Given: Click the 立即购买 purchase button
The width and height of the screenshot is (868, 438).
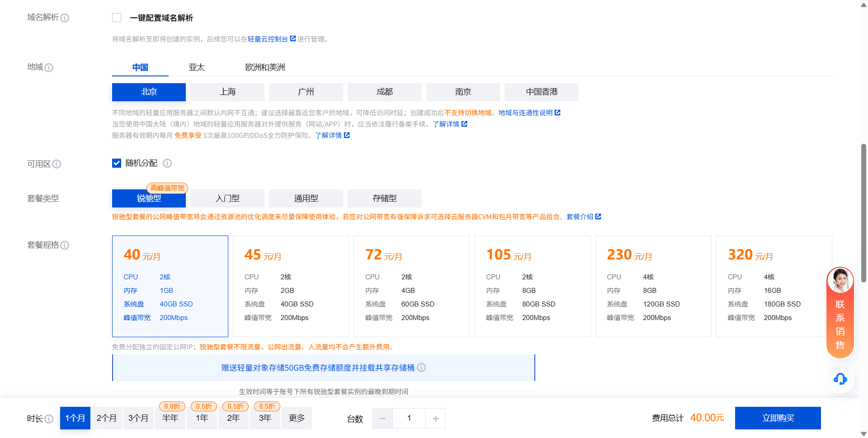Looking at the screenshot, I should [778, 418].
